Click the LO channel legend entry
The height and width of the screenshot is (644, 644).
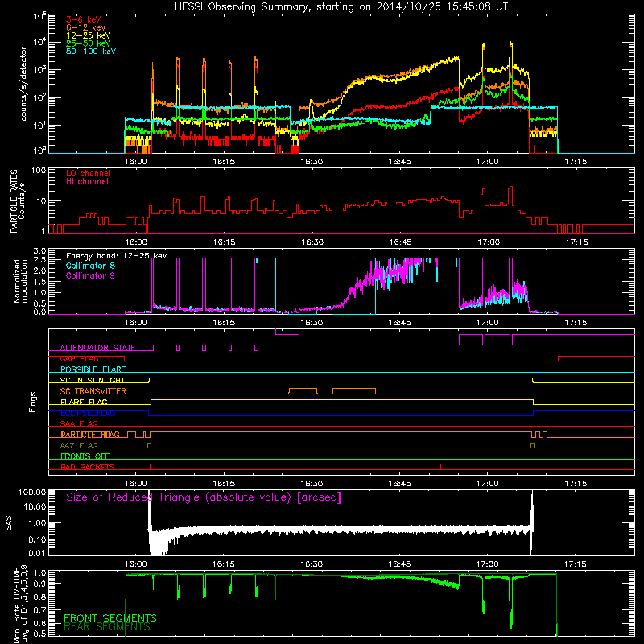click(89, 173)
